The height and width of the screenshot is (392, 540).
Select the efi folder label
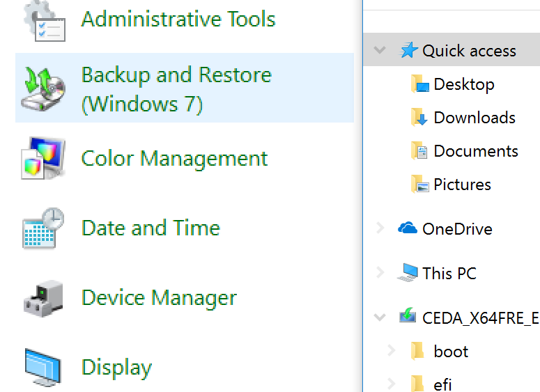[442, 384]
